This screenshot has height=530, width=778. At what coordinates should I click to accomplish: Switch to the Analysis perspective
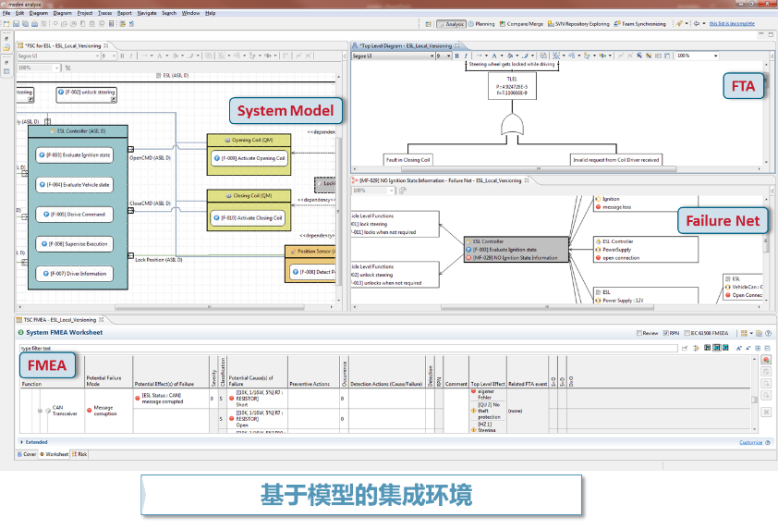coord(451,24)
